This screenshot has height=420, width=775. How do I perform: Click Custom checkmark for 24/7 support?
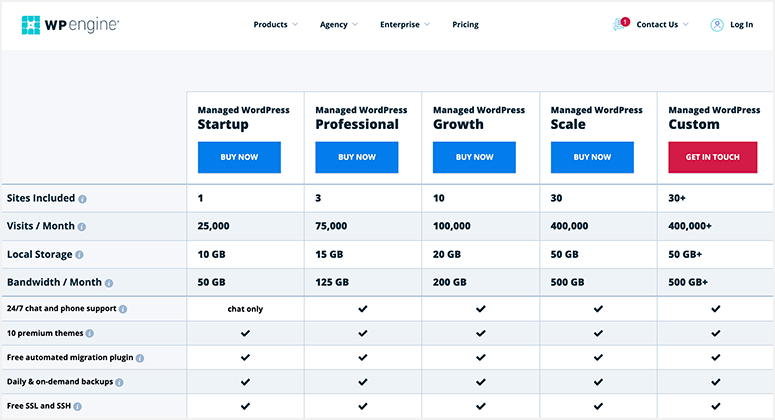[x=716, y=308]
